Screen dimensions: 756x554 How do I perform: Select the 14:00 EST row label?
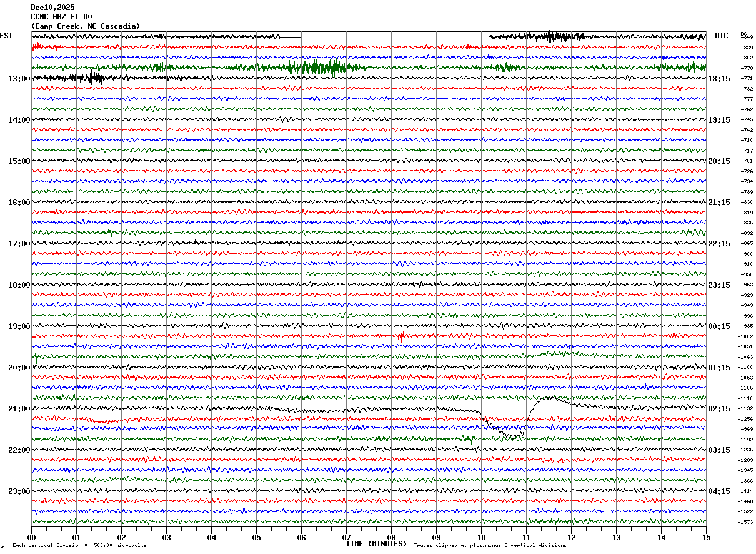(19, 120)
